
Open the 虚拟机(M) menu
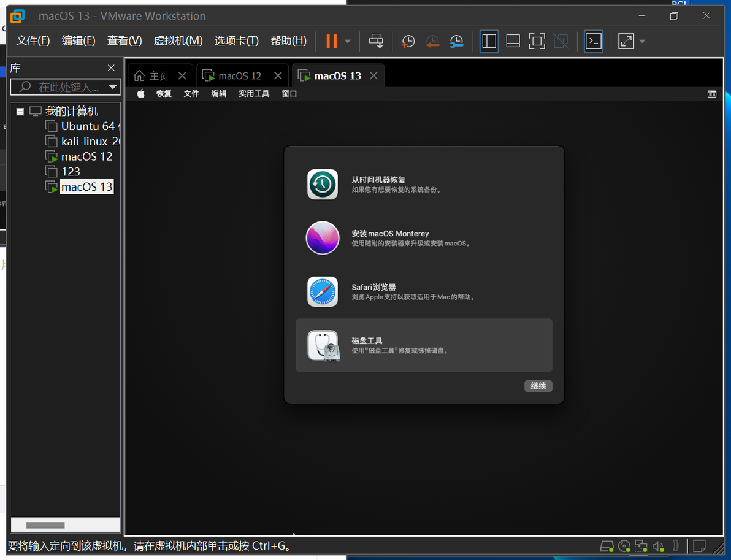(178, 41)
